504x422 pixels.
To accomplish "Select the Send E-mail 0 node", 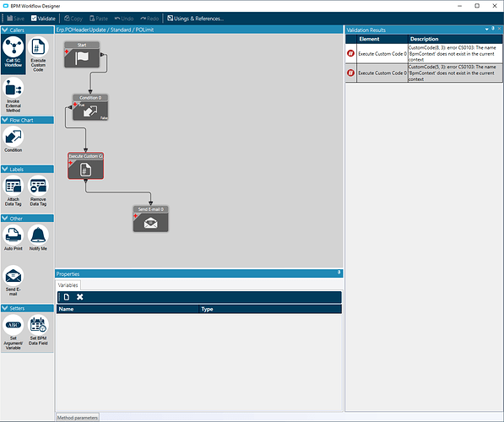I will tap(151, 219).
